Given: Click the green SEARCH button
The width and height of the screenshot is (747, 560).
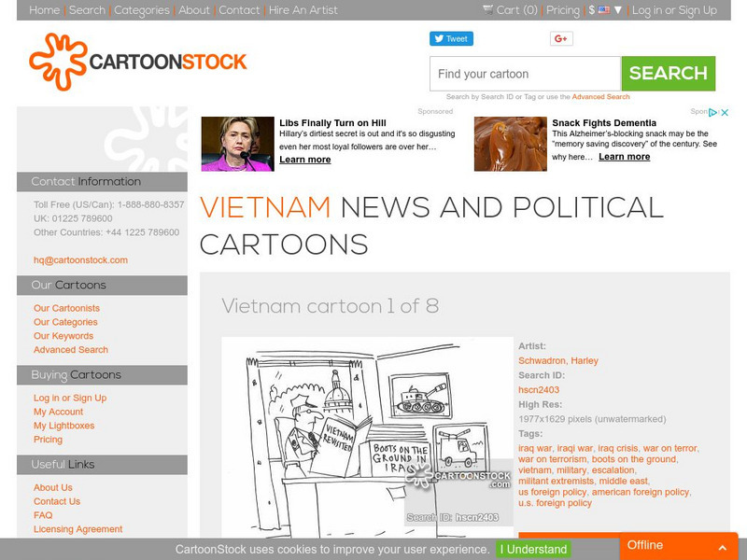Looking at the screenshot, I should 668,74.
